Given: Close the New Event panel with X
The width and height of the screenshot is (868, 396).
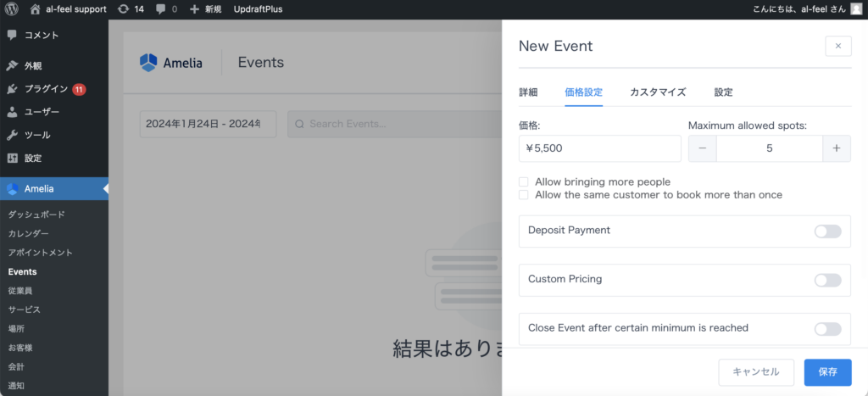Looking at the screenshot, I should pyautogui.click(x=837, y=46).
